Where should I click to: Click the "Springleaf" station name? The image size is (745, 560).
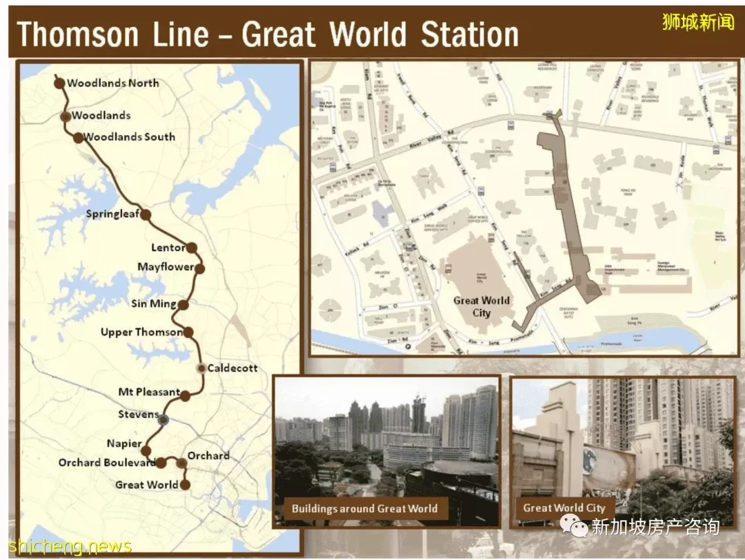tap(112, 214)
